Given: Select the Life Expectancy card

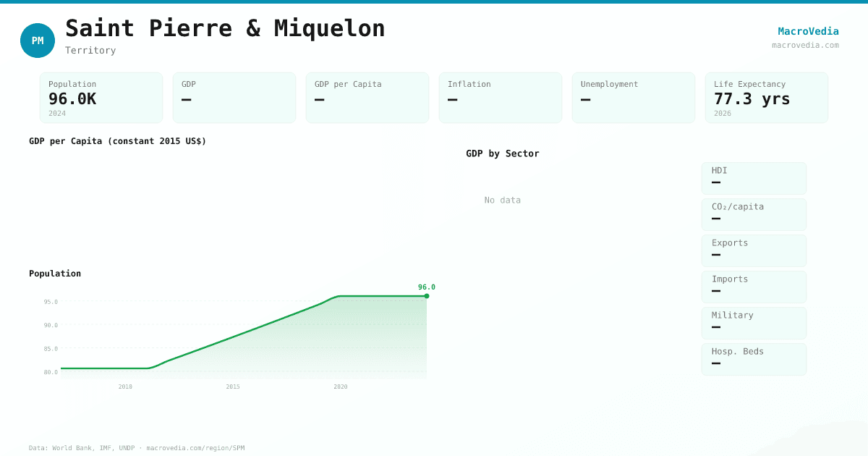Looking at the screenshot, I should (x=767, y=98).
